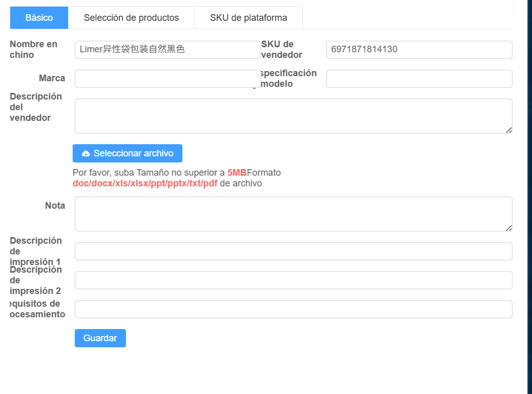
Task: Click the Nota field label
Action: point(55,206)
